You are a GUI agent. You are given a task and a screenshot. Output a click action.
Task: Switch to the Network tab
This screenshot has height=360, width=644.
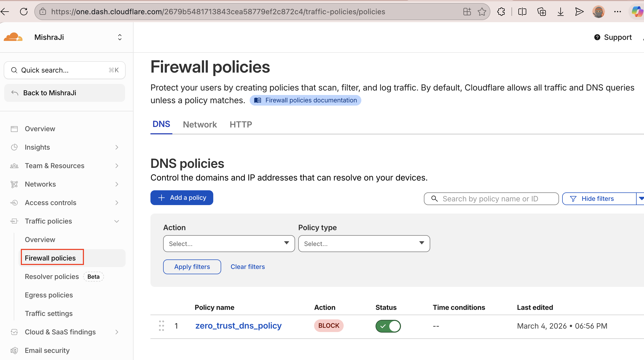tap(200, 124)
